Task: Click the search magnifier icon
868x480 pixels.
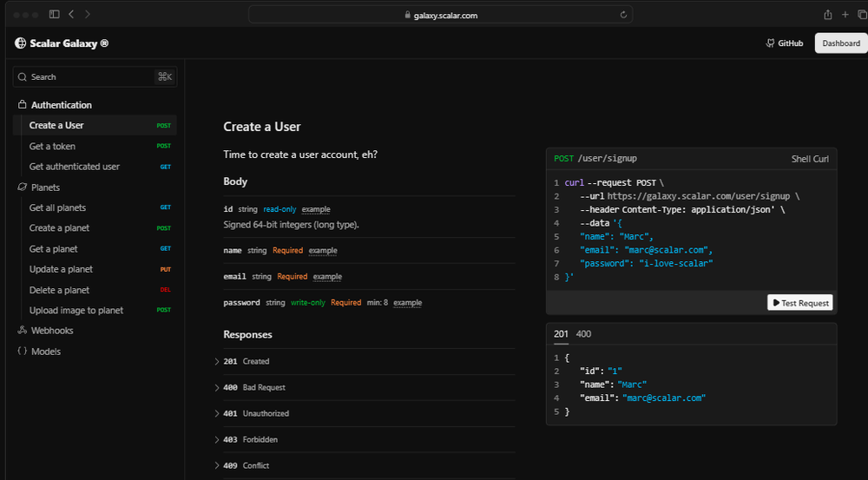Action: click(x=23, y=77)
